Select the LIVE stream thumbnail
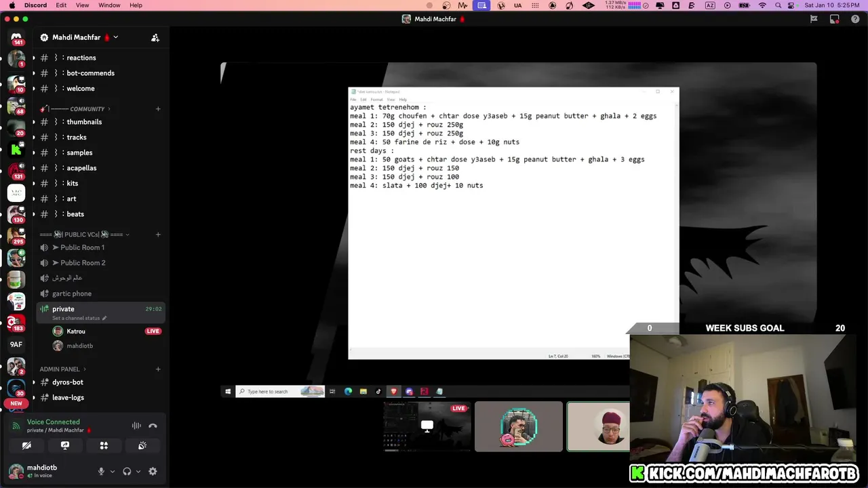The width and height of the screenshot is (868, 488). click(427, 426)
